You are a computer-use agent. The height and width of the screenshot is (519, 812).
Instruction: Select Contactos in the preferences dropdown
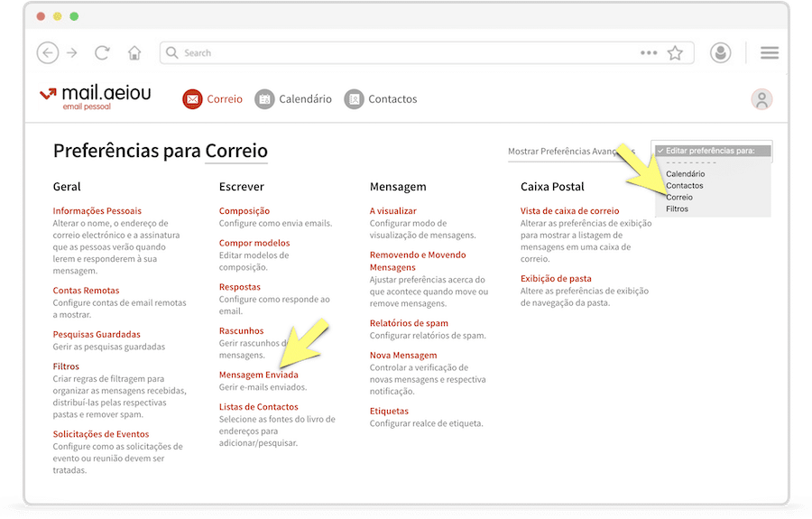pyautogui.click(x=685, y=185)
